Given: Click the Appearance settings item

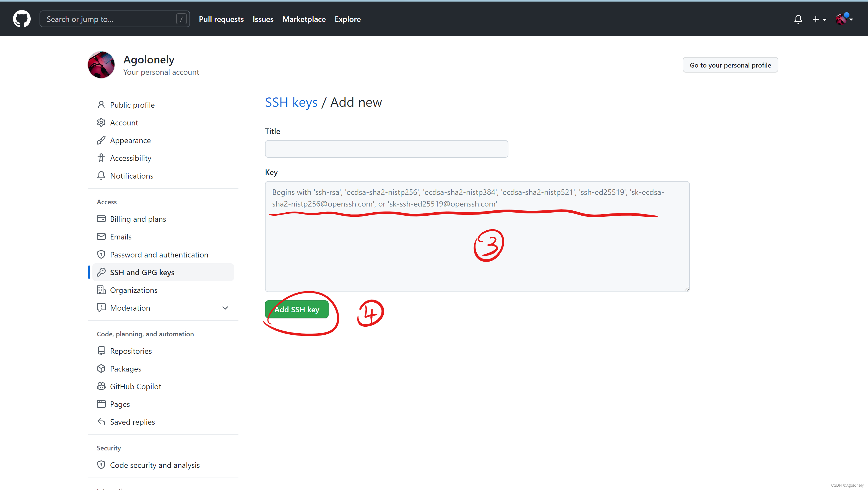Looking at the screenshot, I should [x=130, y=140].
